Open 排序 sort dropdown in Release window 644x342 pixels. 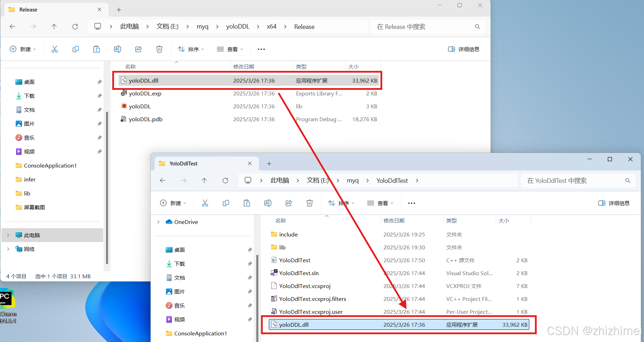coord(191,49)
